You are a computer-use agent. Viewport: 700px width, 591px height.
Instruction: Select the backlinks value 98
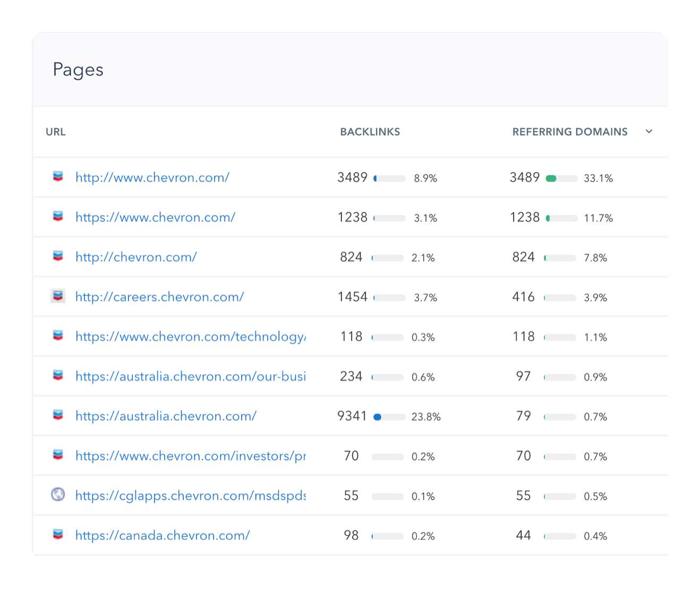pos(351,535)
